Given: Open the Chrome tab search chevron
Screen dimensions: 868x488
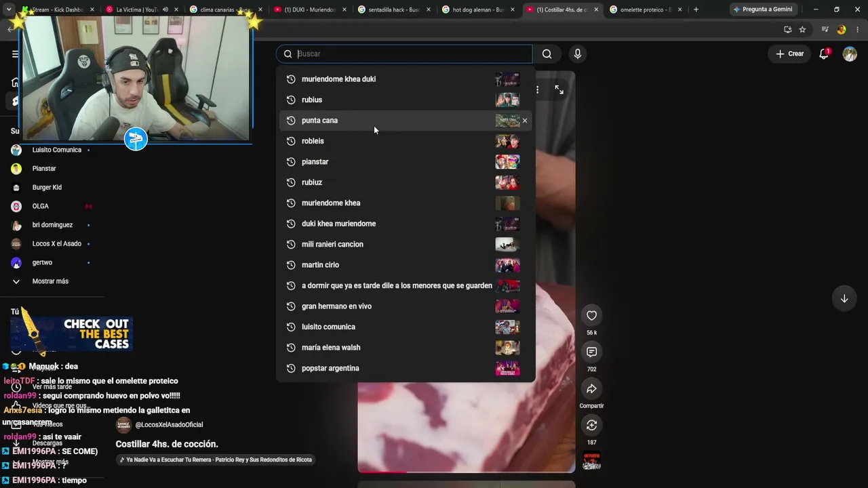Looking at the screenshot, I should click(8, 9).
